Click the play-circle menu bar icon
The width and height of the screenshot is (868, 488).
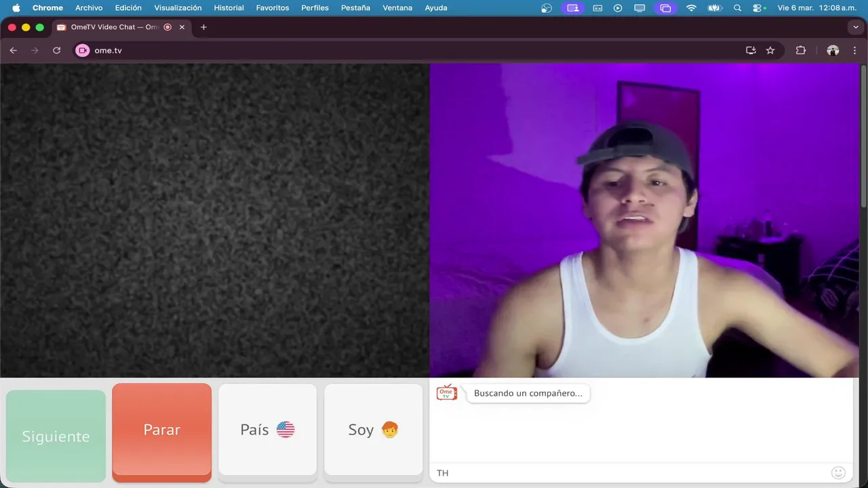click(618, 8)
